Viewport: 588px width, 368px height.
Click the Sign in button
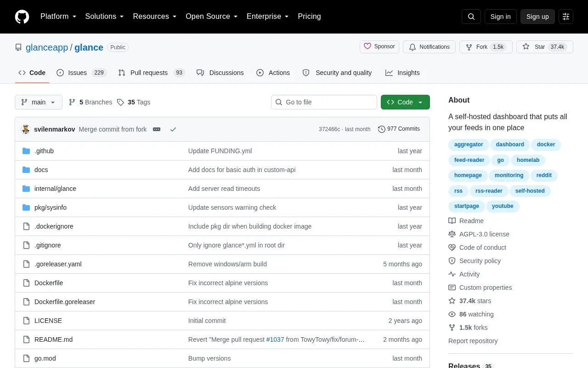pyautogui.click(x=500, y=17)
